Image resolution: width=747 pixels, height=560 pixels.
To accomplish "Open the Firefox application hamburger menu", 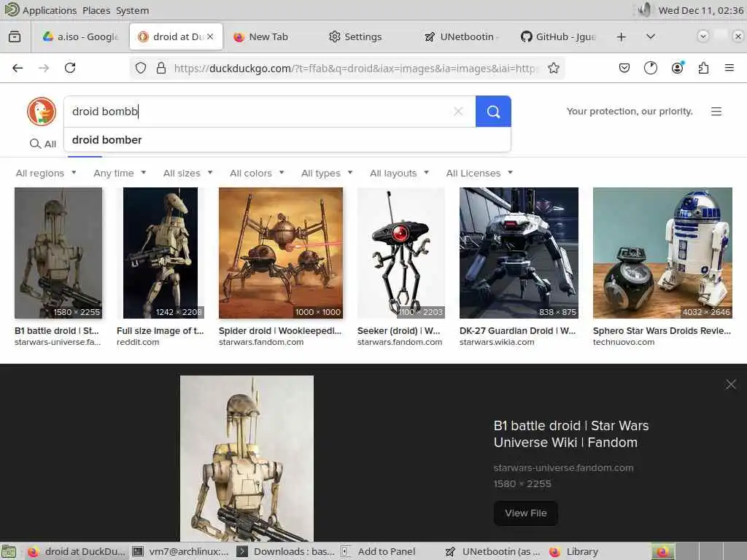I will tap(729, 68).
